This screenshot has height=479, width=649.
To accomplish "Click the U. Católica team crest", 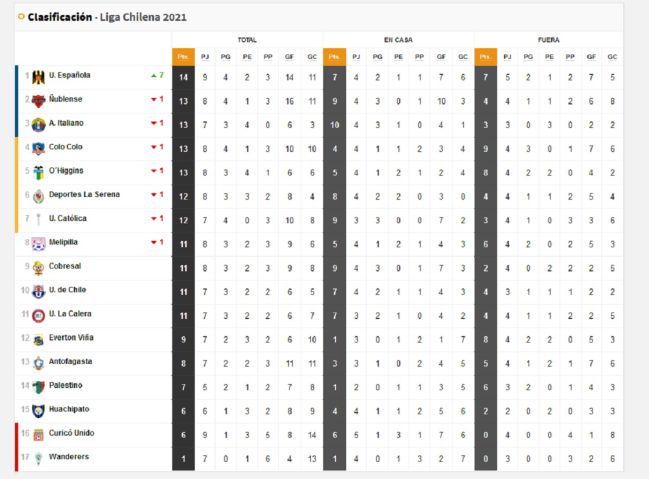I will point(39,219).
